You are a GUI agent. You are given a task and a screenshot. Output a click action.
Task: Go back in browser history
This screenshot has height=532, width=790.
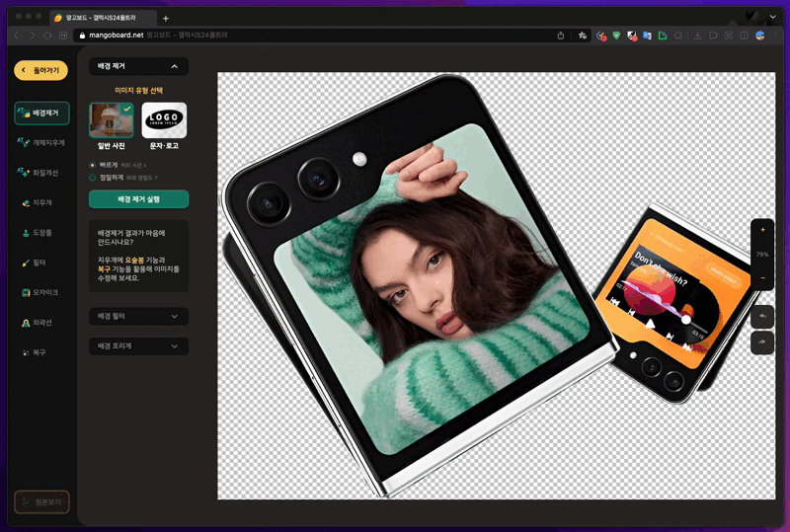tap(16, 36)
